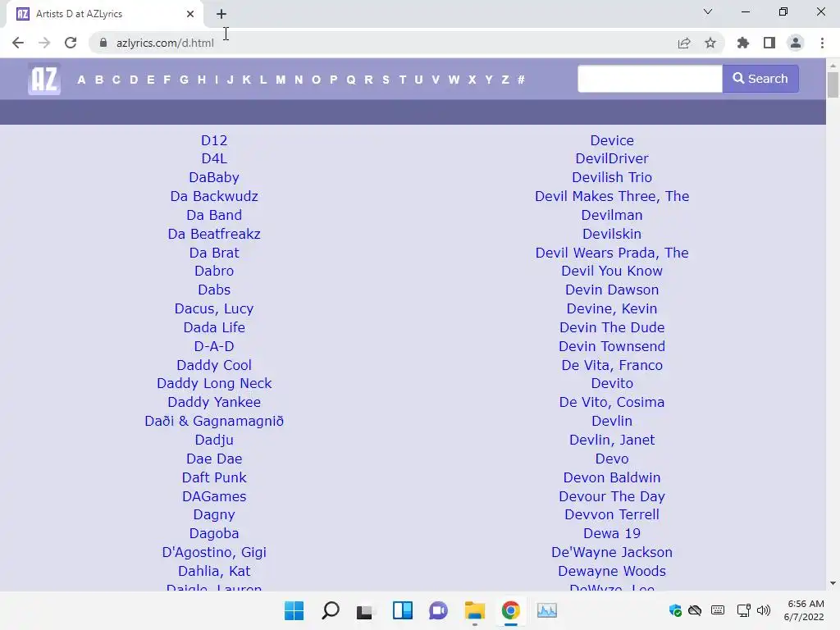Open the Daft Punk link
Screen dimensions: 840x630
[214, 477]
